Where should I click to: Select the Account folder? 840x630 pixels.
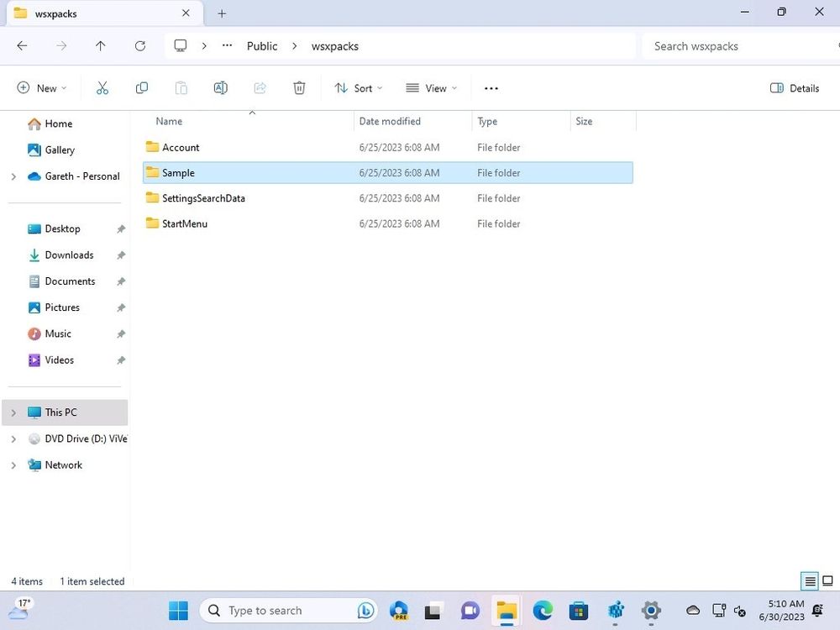(388, 147)
